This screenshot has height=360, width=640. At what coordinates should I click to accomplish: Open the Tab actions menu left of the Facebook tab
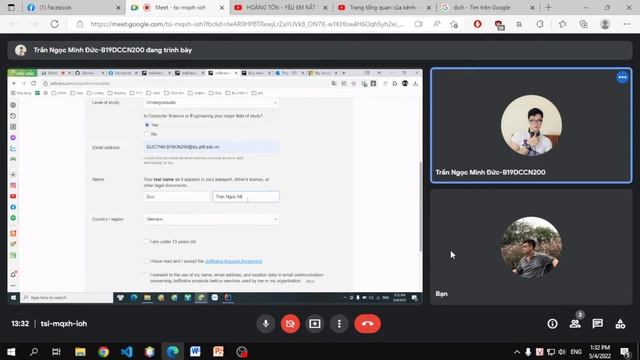point(11,7)
